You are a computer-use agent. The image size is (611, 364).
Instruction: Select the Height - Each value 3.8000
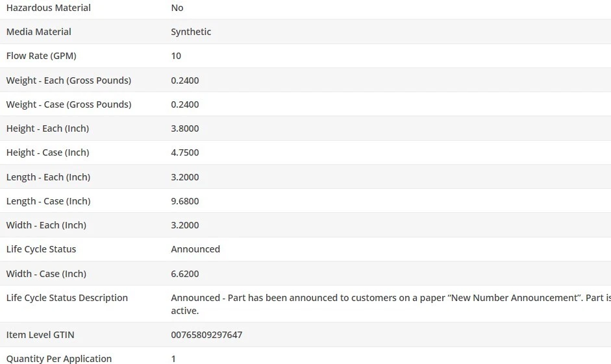tap(185, 128)
